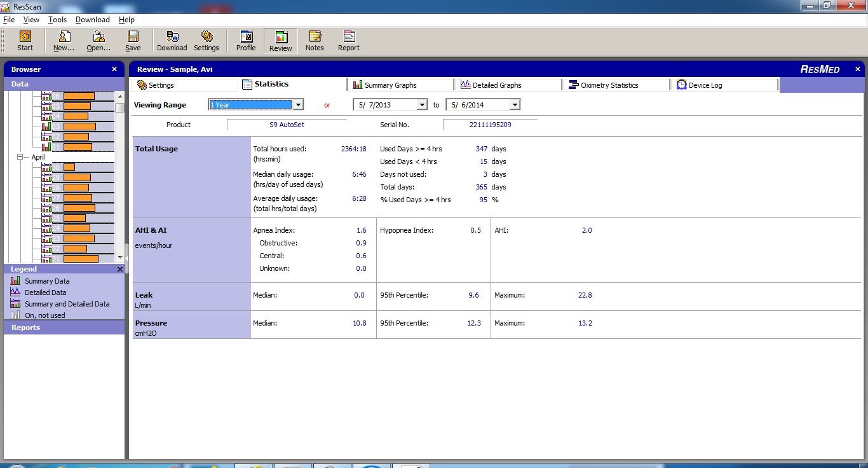Click the Download toolbar icon

click(x=172, y=41)
